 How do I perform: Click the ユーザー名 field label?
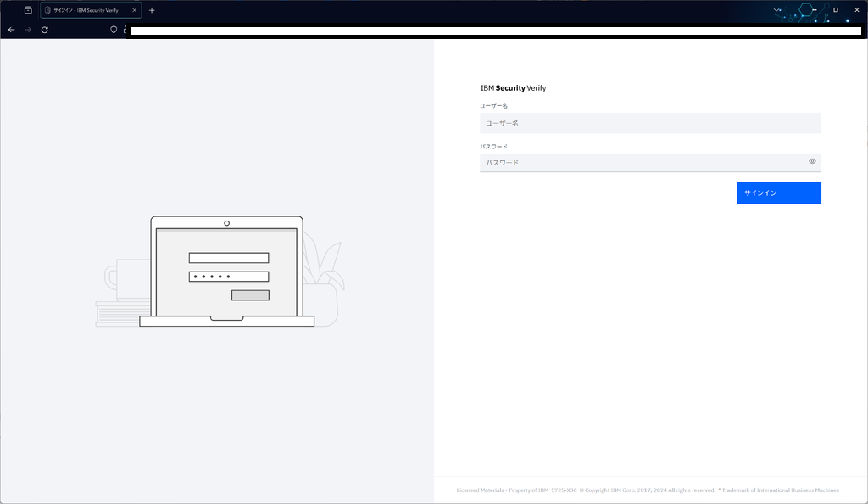coord(493,105)
